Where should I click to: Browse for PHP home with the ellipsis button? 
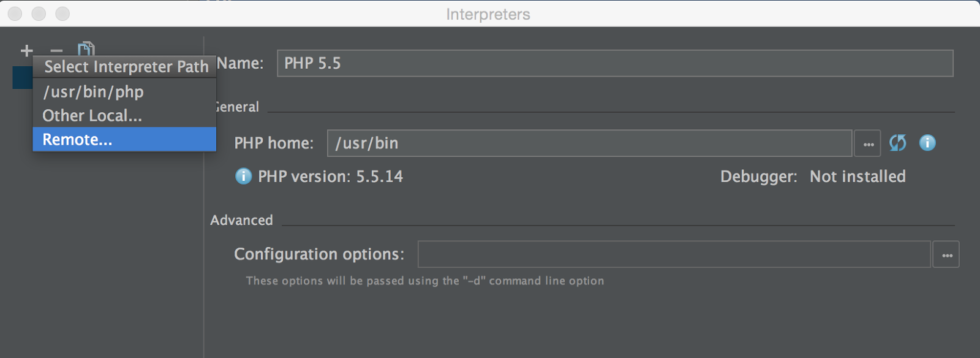click(868, 143)
